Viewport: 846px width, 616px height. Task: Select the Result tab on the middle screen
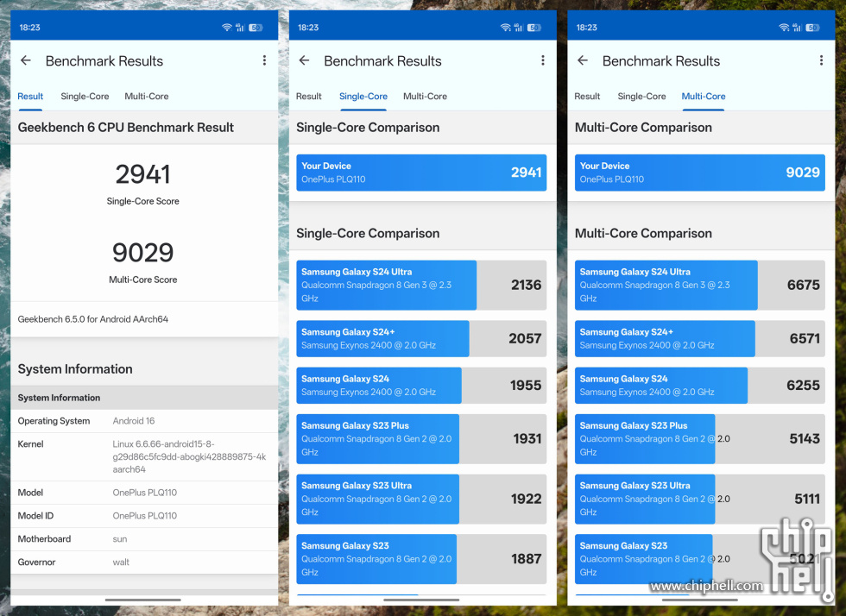[x=308, y=97]
